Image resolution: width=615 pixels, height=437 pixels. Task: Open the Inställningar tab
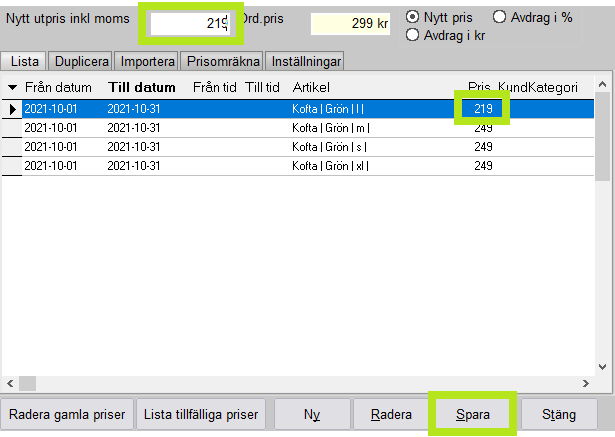[x=305, y=61]
